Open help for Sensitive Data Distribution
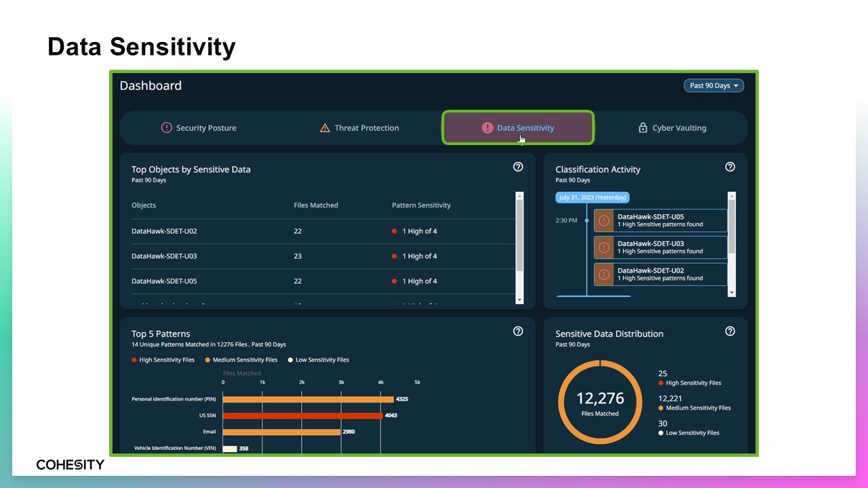 pos(730,331)
